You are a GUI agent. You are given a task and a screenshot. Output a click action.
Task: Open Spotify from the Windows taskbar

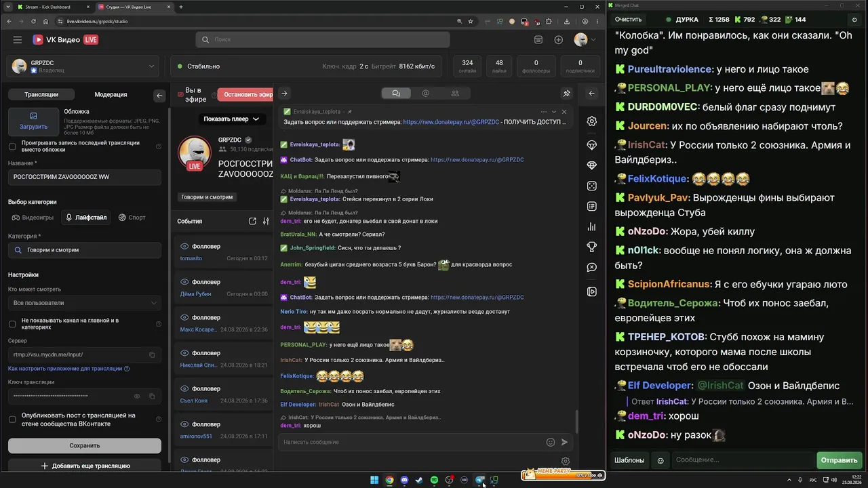[x=434, y=480]
